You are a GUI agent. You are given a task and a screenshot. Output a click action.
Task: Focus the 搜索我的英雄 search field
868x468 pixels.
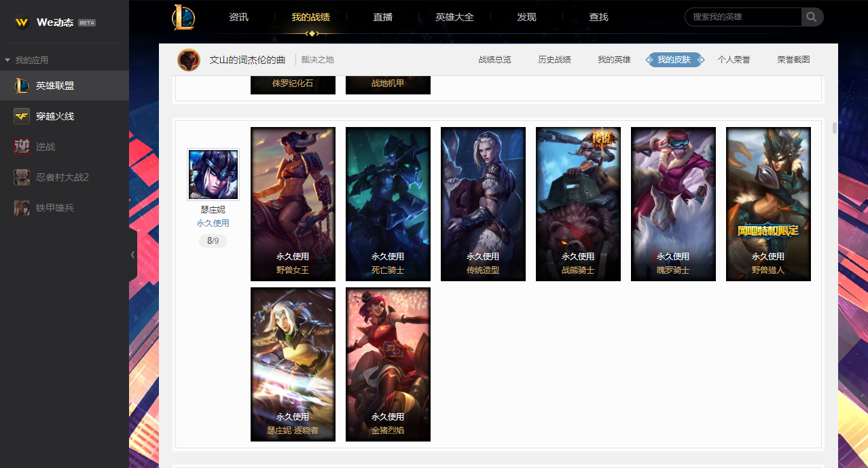click(x=744, y=17)
